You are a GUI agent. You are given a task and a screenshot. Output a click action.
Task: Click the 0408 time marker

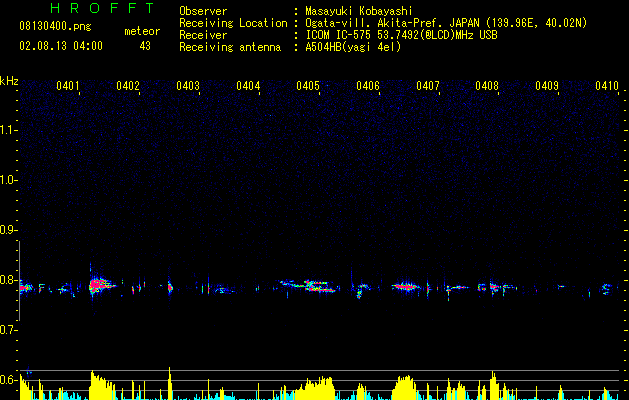pos(487,86)
